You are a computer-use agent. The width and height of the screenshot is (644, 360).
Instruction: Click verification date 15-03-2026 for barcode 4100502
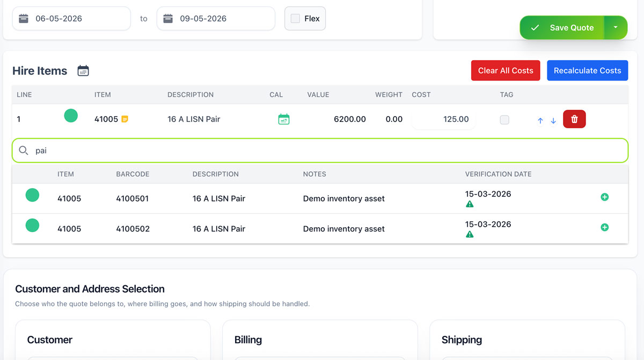[488, 224]
